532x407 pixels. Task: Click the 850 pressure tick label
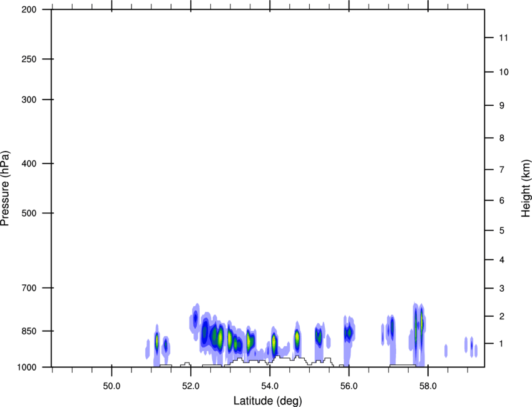point(29,331)
